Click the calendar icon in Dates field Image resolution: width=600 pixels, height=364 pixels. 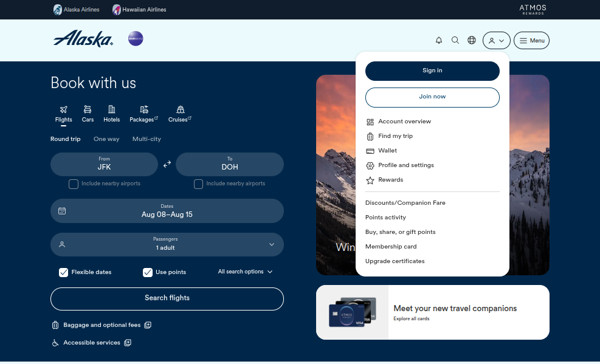pos(62,211)
